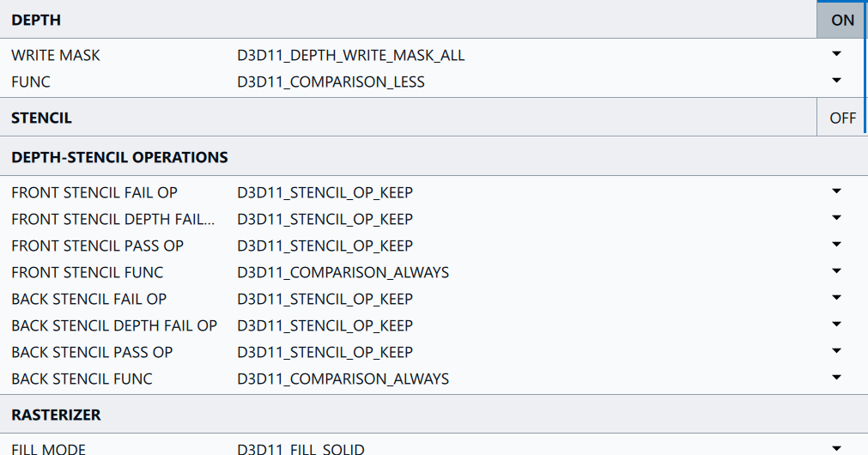Toggle the DEPTH ON switch
868x455 pixels.
coord(842,20)
